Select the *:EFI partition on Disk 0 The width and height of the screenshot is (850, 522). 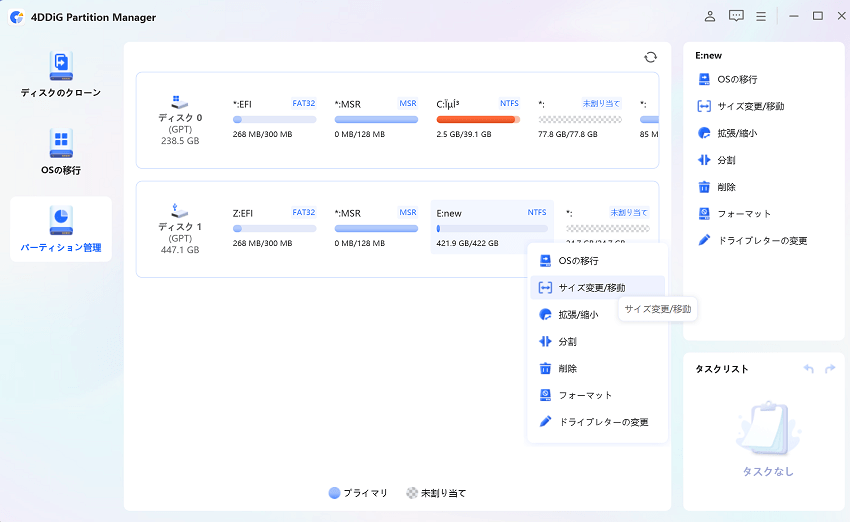click(x=274, y=119)
